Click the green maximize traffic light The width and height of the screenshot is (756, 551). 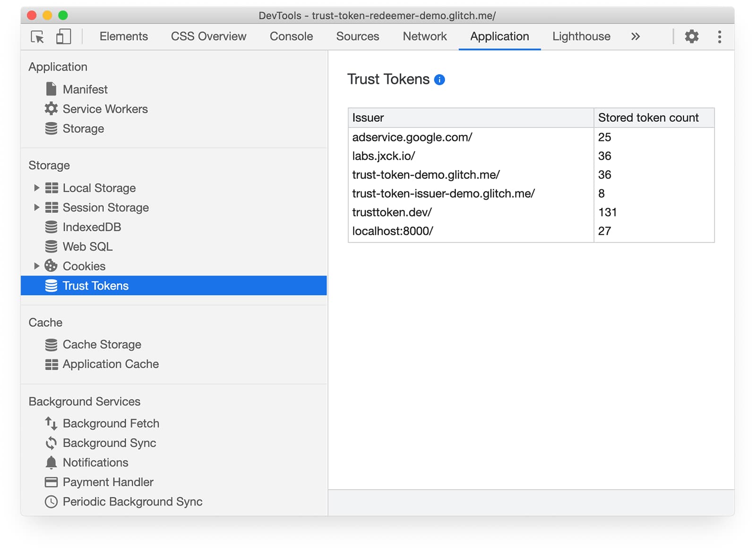(x=62, y=15)
